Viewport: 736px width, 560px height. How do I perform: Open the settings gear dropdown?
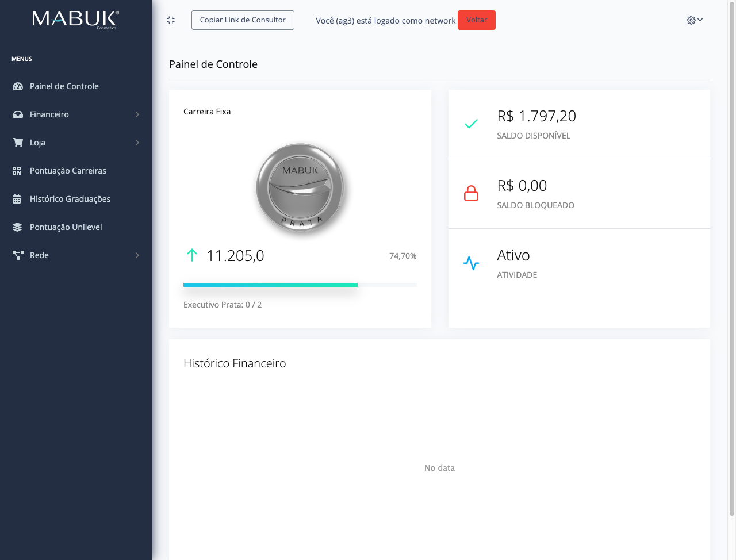[694, 20]
